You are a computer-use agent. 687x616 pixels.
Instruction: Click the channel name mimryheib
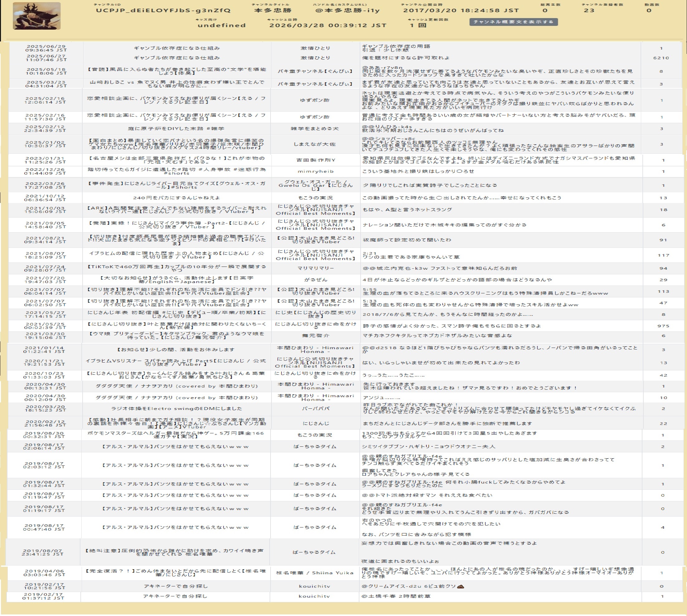(x=315, y=171)
